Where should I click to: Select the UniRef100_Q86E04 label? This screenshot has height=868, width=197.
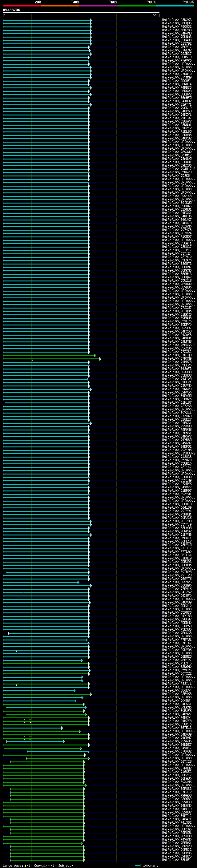click(177, 691)
